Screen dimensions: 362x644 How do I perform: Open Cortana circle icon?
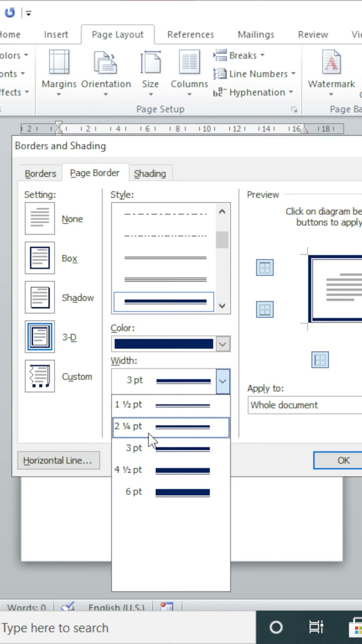pos(276,627)
